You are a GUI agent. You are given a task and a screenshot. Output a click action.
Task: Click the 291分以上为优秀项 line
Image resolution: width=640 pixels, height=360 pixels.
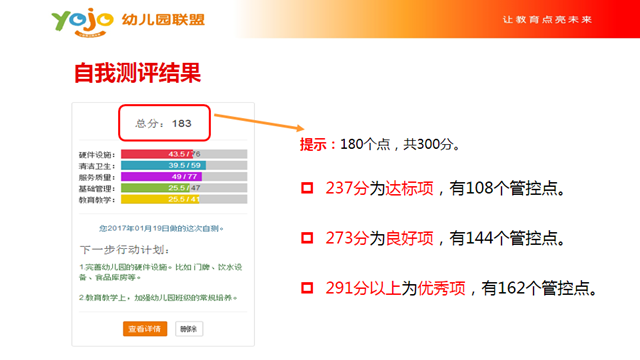(461, 288)
